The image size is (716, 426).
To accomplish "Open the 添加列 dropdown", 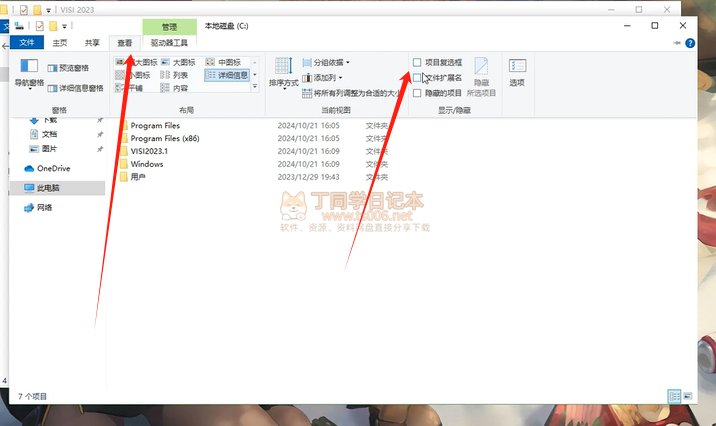I will [x=322, y=78].
